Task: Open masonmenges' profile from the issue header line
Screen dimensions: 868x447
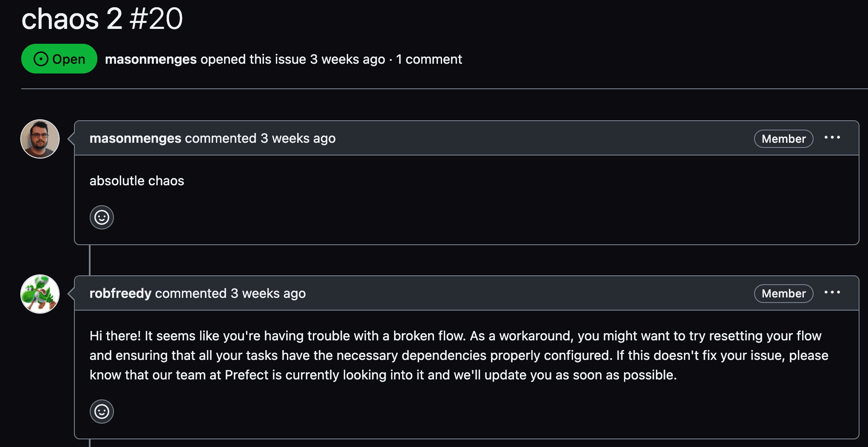Action: [x=150, y=59]
